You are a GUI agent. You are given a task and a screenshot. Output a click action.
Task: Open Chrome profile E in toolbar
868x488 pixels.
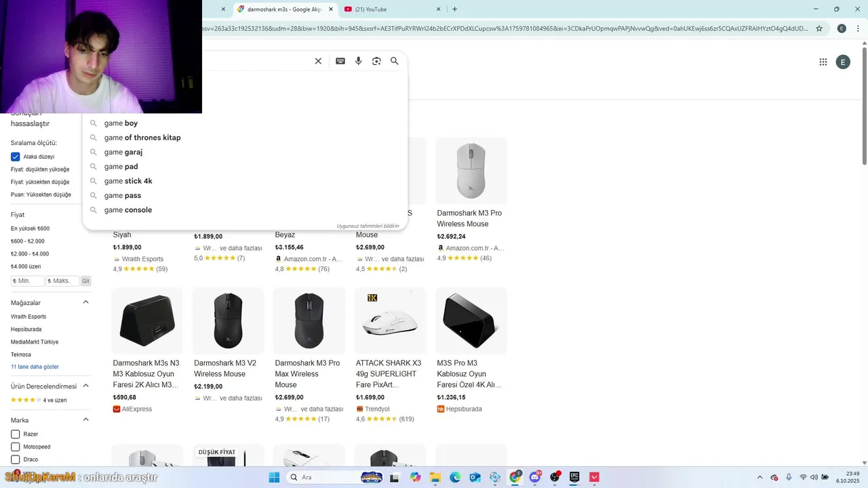click(842, 28)
